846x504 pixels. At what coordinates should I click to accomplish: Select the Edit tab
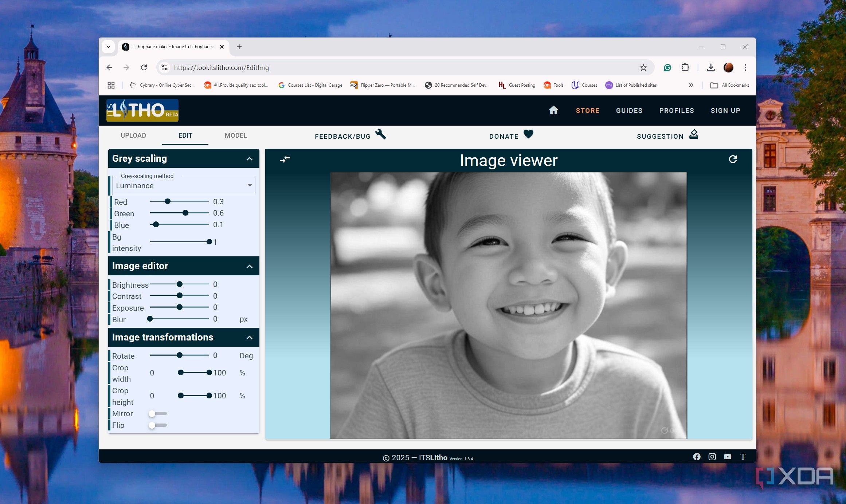(185, 135)
